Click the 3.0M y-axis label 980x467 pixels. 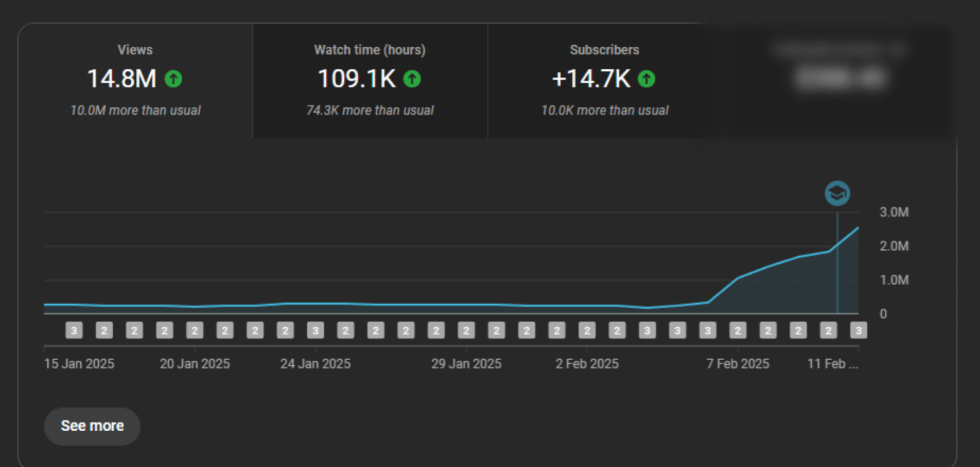[x=894, y=212]
